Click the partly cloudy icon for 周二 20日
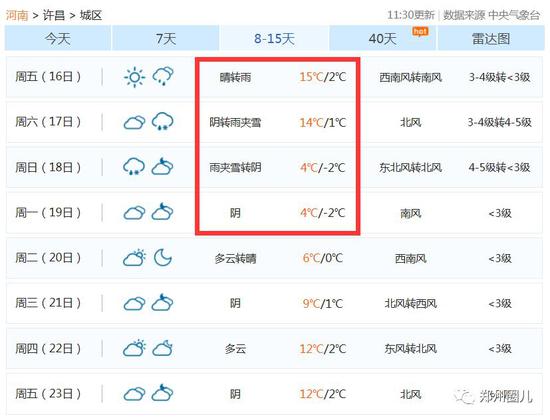 134,258
